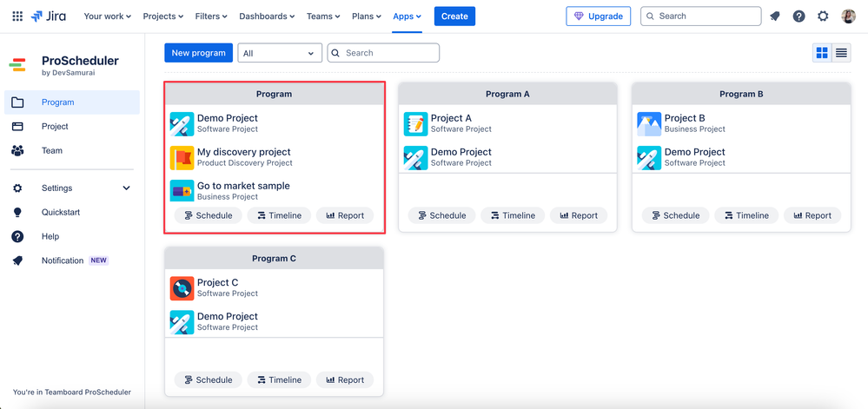Click the Upgrade button
868x409 pixels.
599,16
